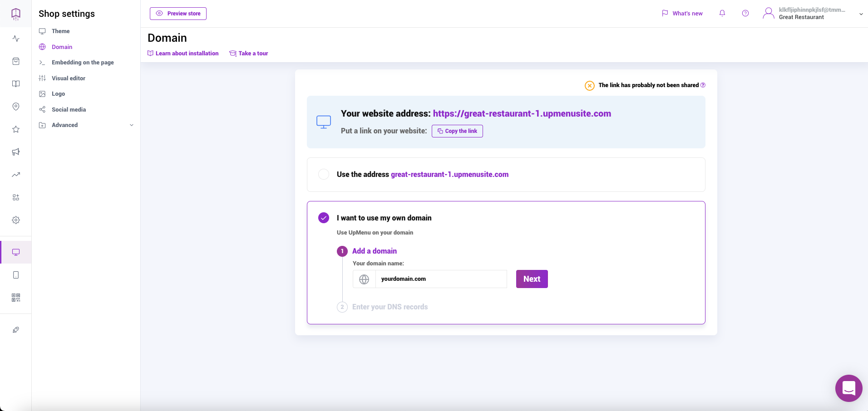The width and height of the screenshot is (868, 411).
Task: Open the live chat widget bubble
Action: coord(848,388)
